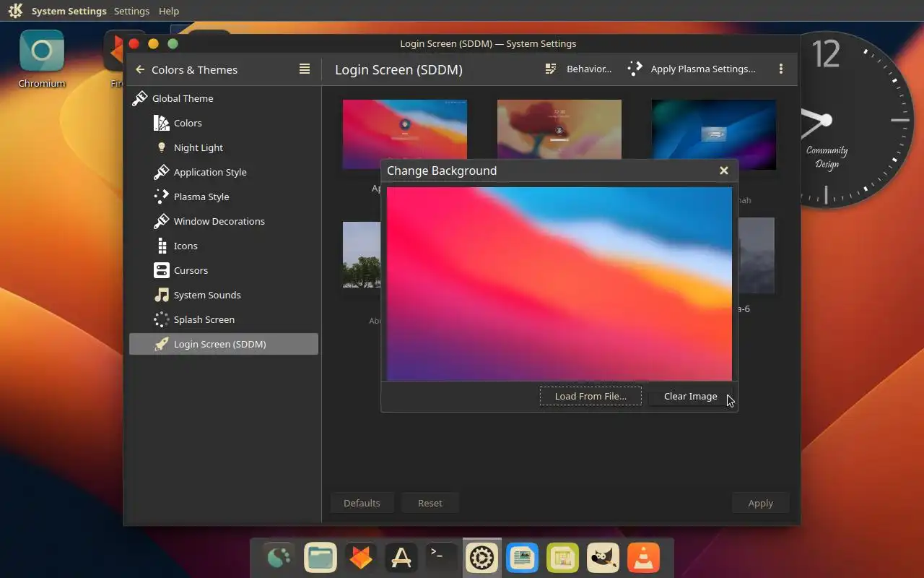Launch the fox browser from the dock
This screenshot has width=924, height=578.
click(x=361, y=558)
